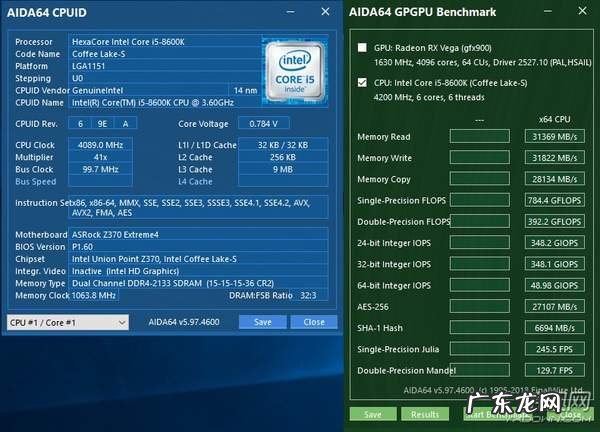Click the Bus Clock value 99.7 MHz
Image resolution: width=600 pixels, height=432 pixels.
pyautogui.click(x=100, y=170)
